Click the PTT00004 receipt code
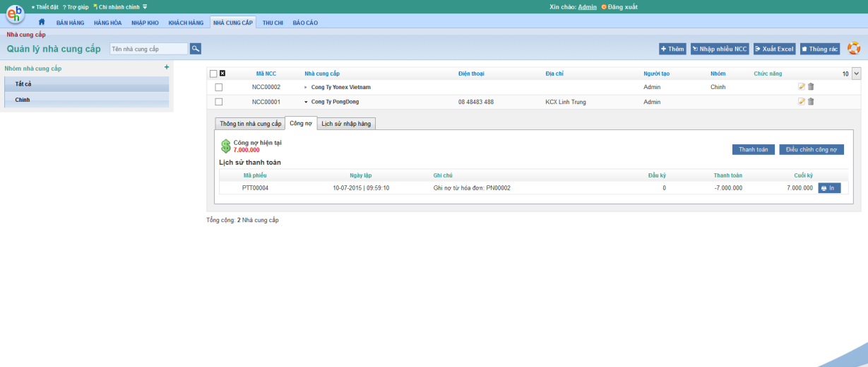 point(255,188)
